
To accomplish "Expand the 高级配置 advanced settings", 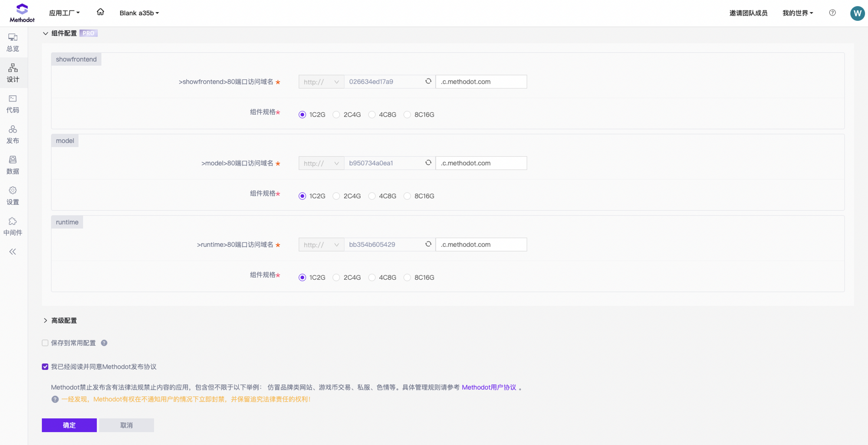I will 46,321.
